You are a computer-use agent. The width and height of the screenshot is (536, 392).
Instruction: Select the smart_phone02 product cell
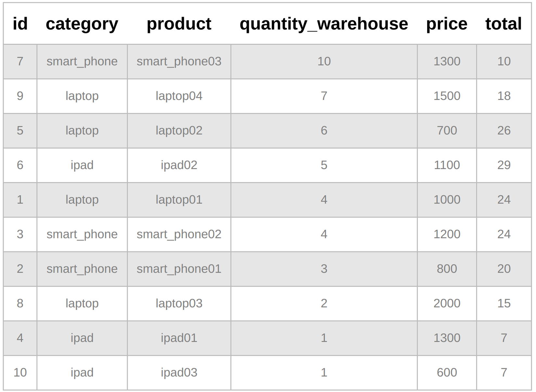pyautogui.click(x=179, y=234)
